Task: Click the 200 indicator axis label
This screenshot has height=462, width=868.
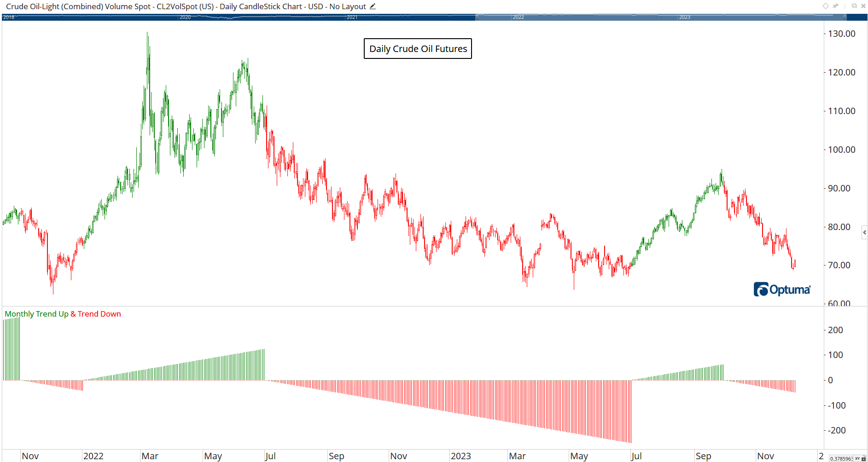Action: coord(835,330)
